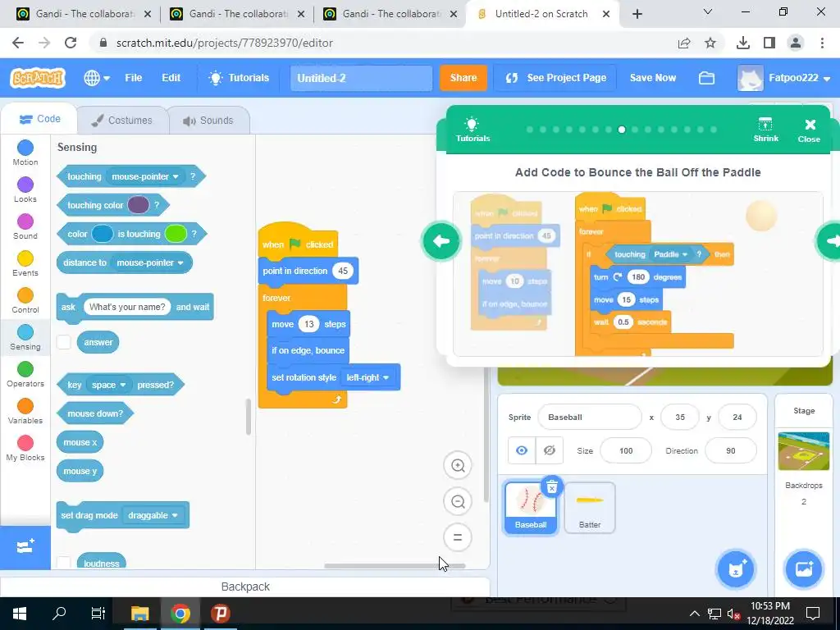Screen dimensions: 840x630
Task: Open the Looks blocks category
Action: pos(25,189)
